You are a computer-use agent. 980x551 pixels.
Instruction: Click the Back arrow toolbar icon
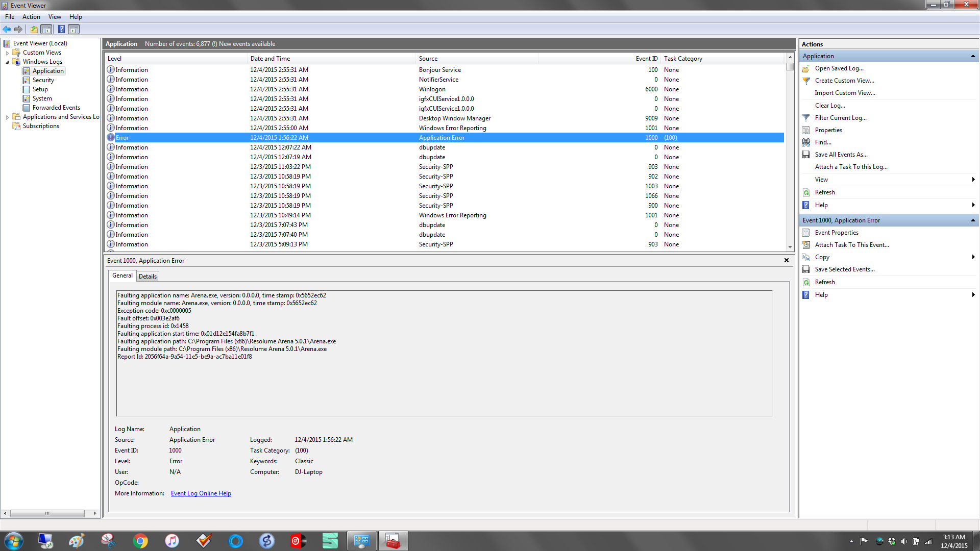7,29
